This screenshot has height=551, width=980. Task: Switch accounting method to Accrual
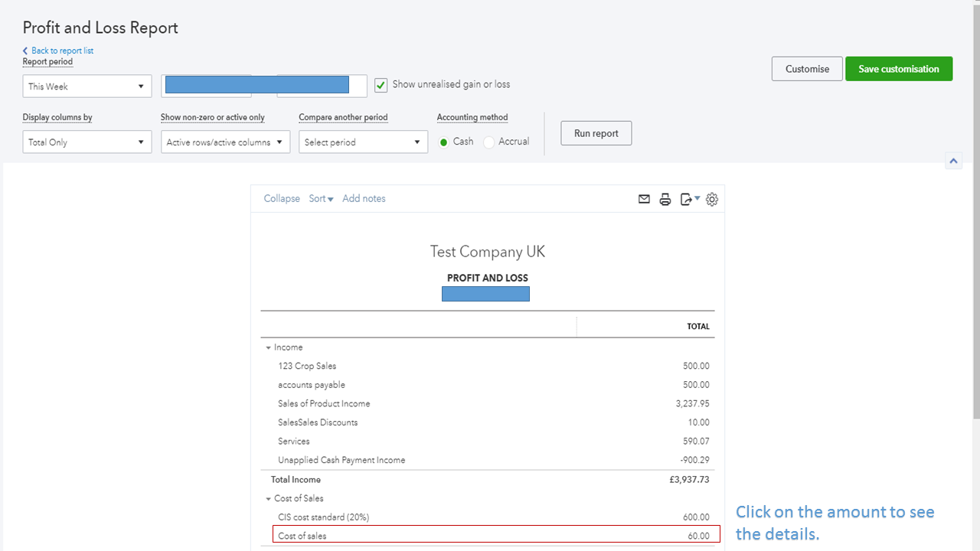click(489, 142)
